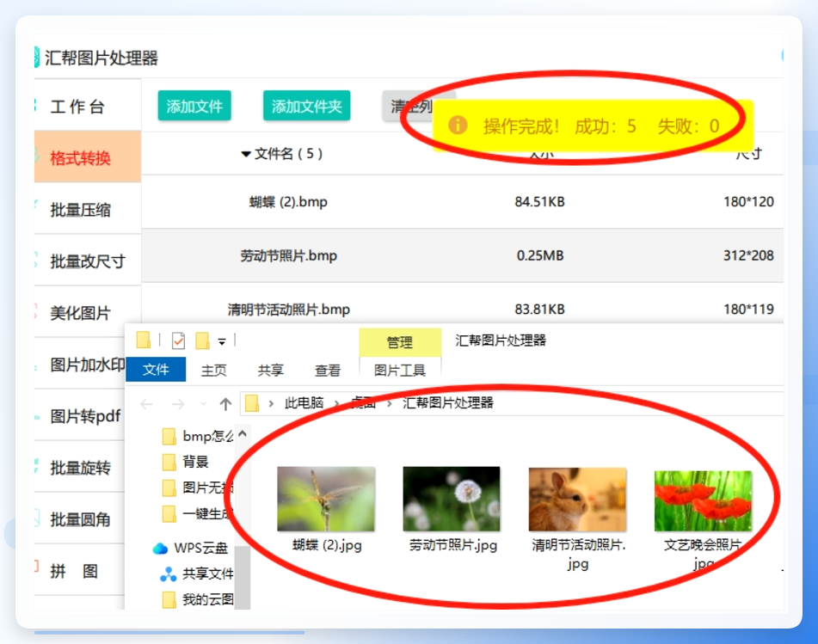
Task: Open 图片加水印 in the sidebar
Action: click(x=80, y=365)
